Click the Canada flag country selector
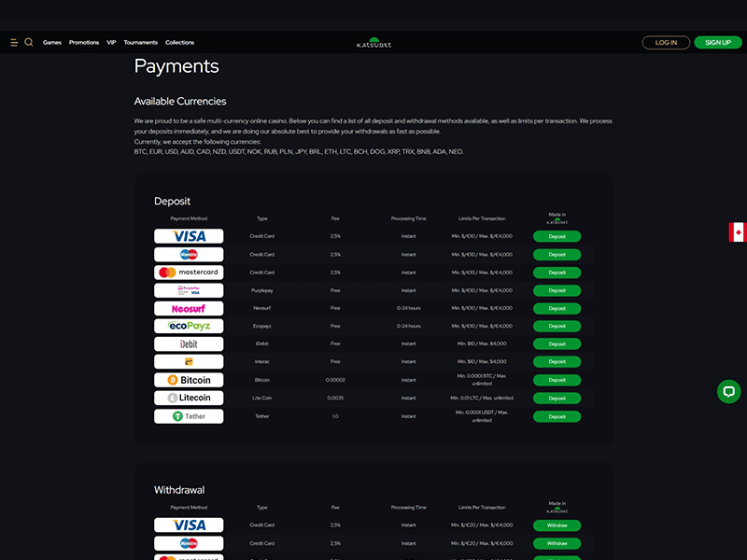 [738, 232]
